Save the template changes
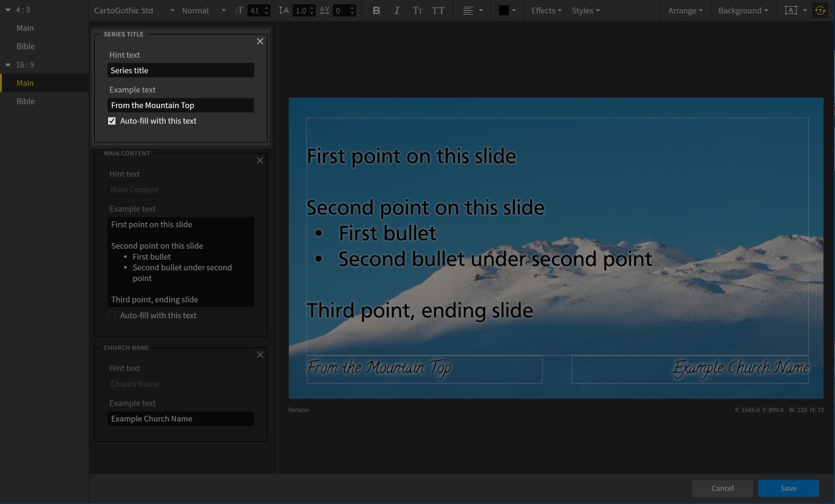Screen dimensions: 835x504 point(788,488)
